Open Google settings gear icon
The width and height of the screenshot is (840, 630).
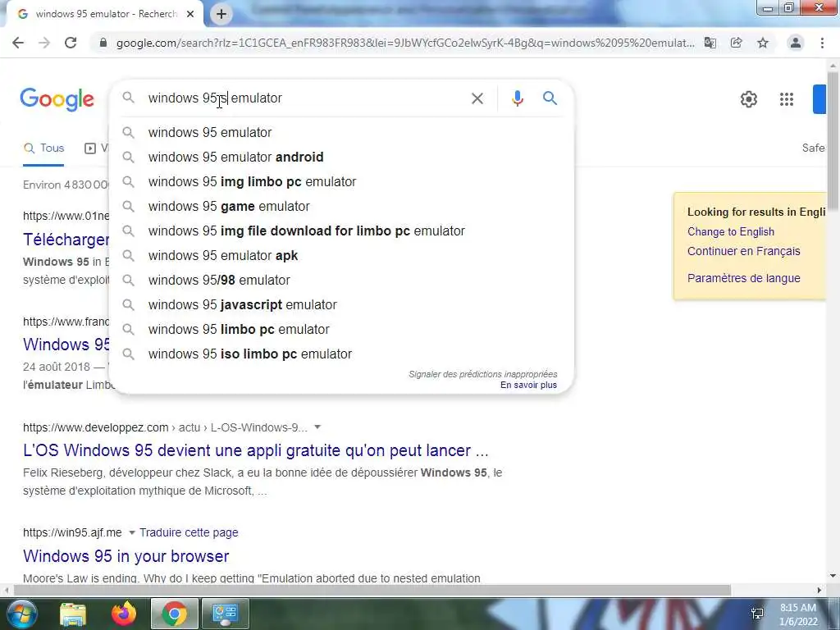click(x=749, y=99)
